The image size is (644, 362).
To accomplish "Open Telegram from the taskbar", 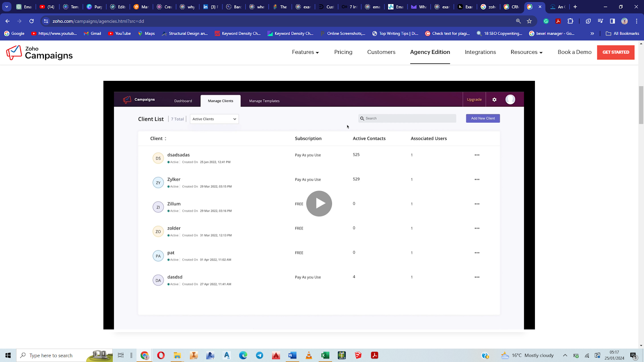I will click(260, 355).
